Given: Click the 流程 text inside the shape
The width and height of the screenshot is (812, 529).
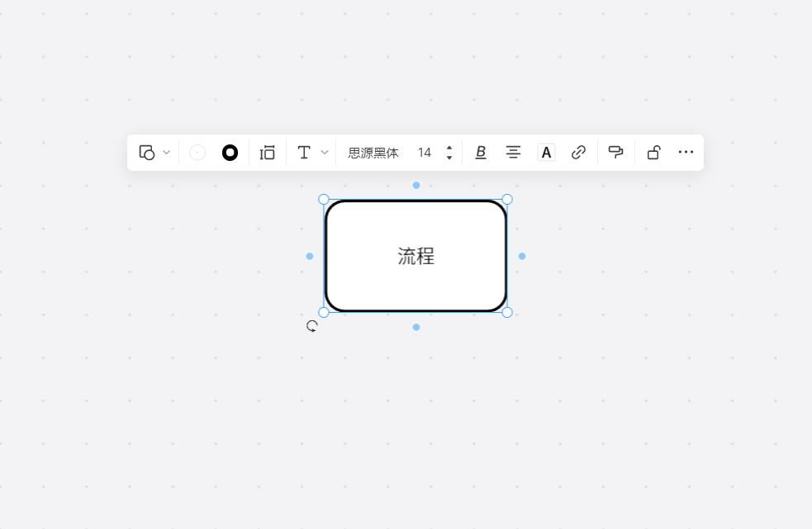Looking at the screenshot, I should pos(415,256).
